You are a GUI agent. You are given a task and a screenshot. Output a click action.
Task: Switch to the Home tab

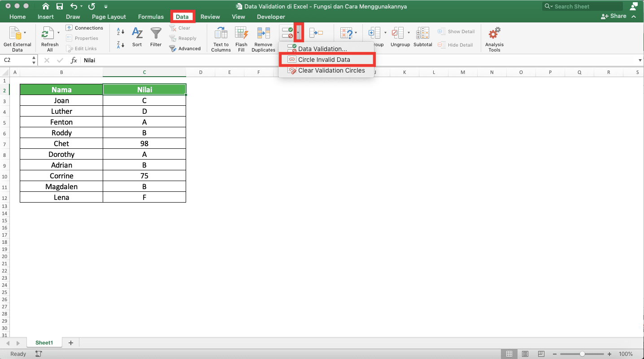pyautogui.click(x=17, y=17)
